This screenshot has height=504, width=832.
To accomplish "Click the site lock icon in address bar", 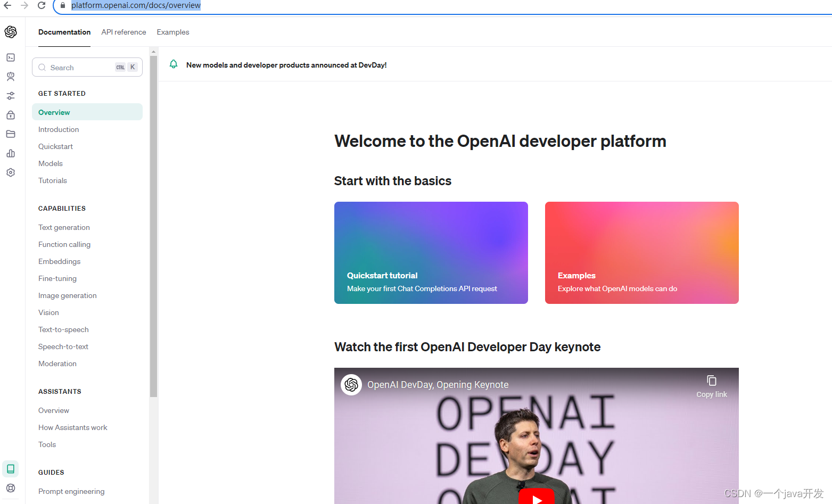I will click(x=63, y=5).
